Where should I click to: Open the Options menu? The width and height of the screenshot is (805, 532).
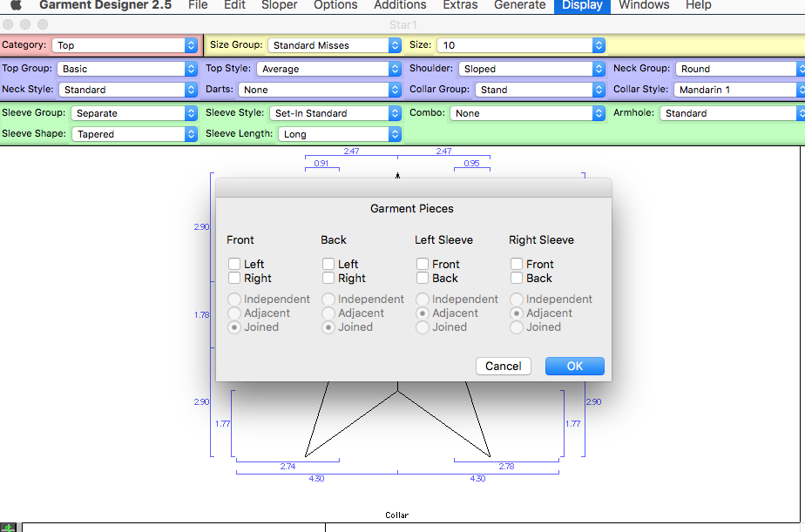[x=335, y=5]
